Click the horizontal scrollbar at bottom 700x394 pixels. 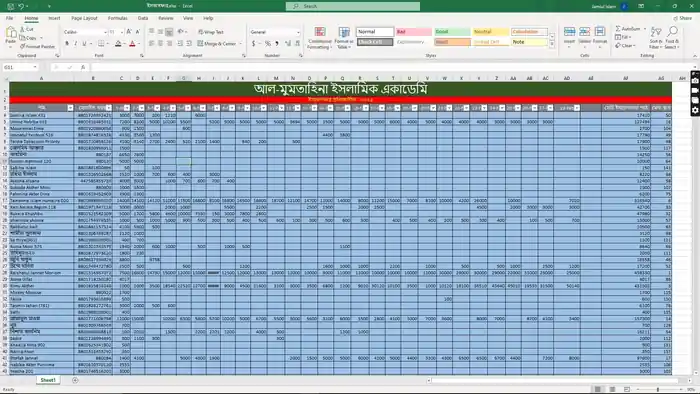556,381
